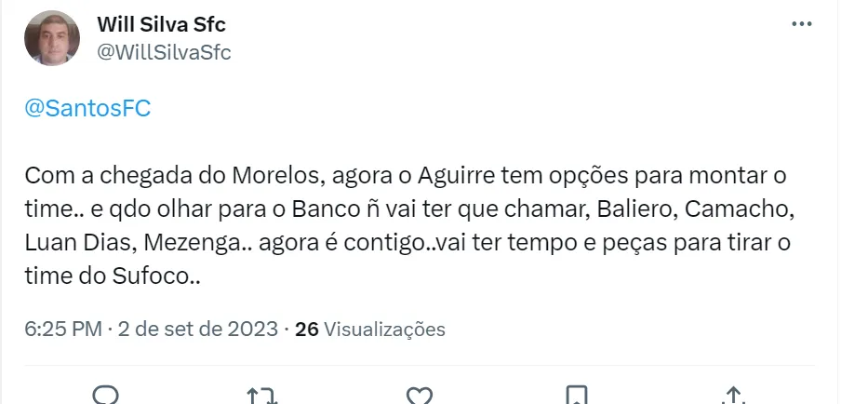Image resolution: width=868 pixels, height=404 pixels.
Task: Click the reply speech bubble icon
Action: 106,395
